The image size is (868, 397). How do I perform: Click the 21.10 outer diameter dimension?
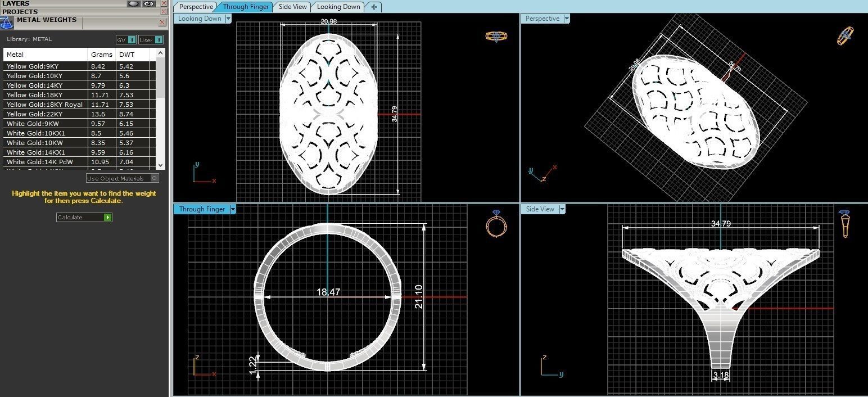(x=418, y=296)
